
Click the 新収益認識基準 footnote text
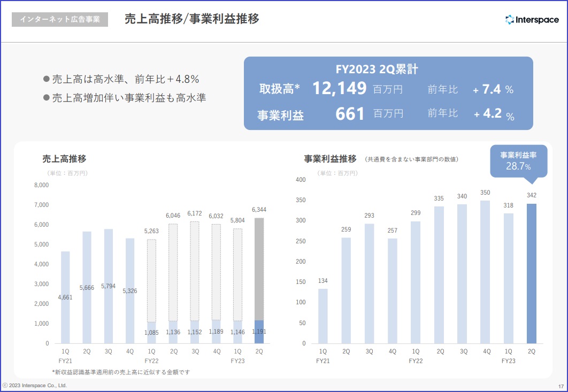[121, 372]
